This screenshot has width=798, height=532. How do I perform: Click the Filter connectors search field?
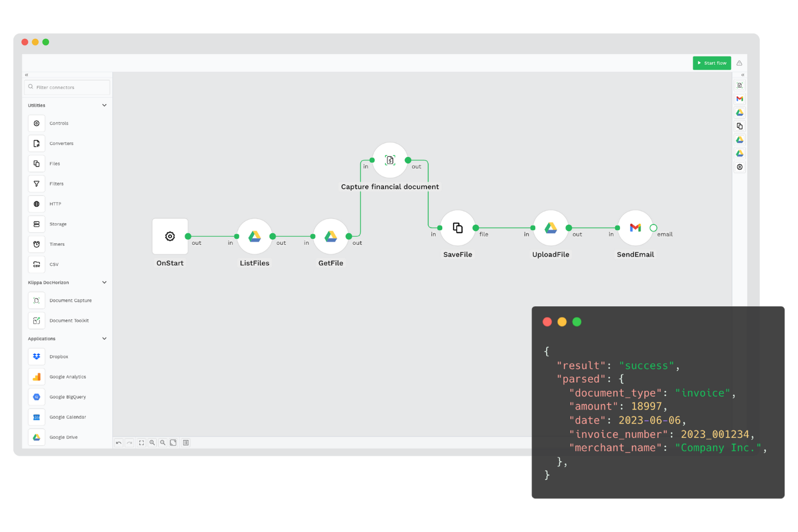click(67, 87)
